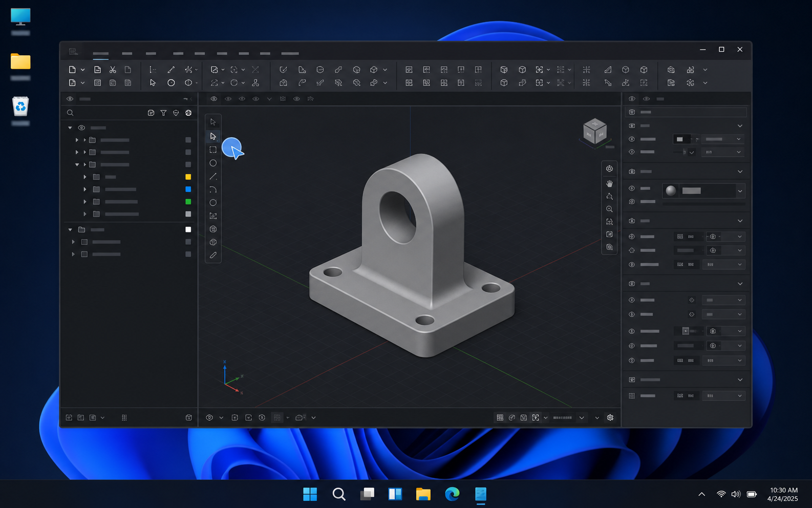Click the filter funnel icon in tree panel
Image resolution: width=812 pixels, height=508 pixels.
163,113
